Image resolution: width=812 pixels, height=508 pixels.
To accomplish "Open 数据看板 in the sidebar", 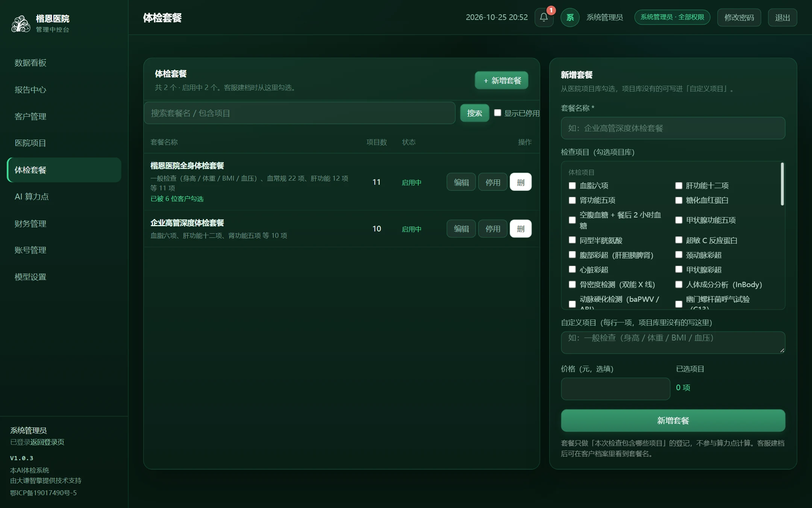I will [x=64, y=63].
